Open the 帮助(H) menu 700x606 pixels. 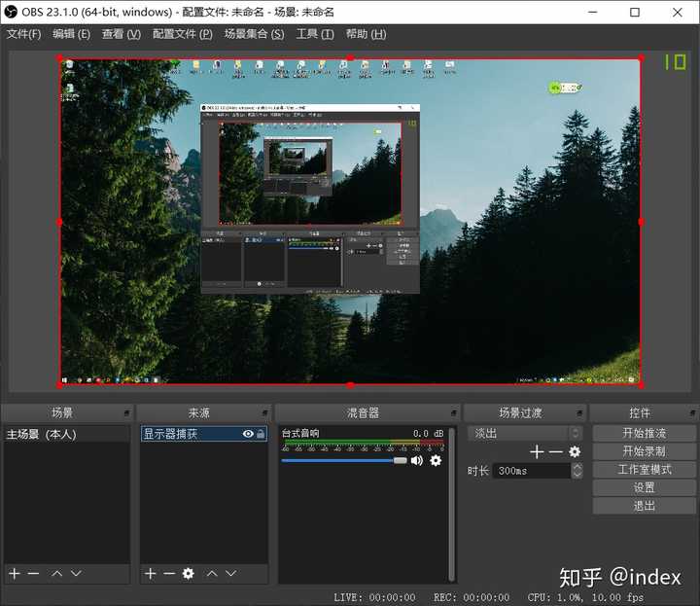coord(367,34)
